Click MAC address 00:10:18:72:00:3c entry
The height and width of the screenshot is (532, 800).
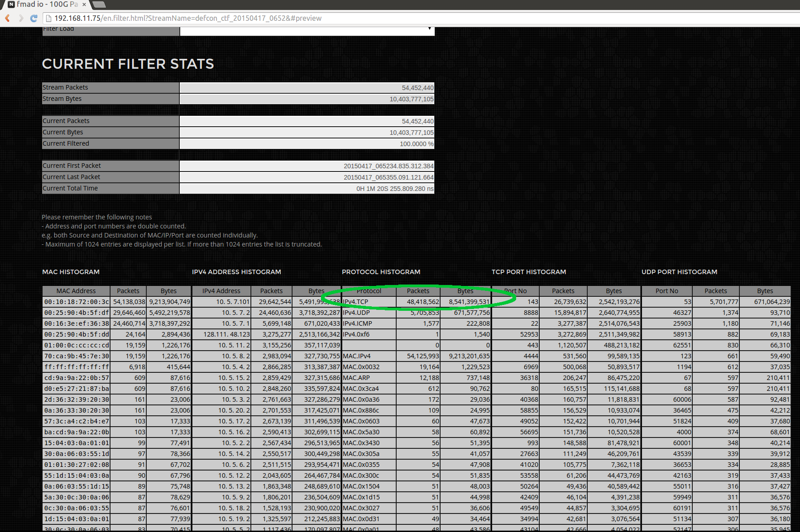coord(76,301)
